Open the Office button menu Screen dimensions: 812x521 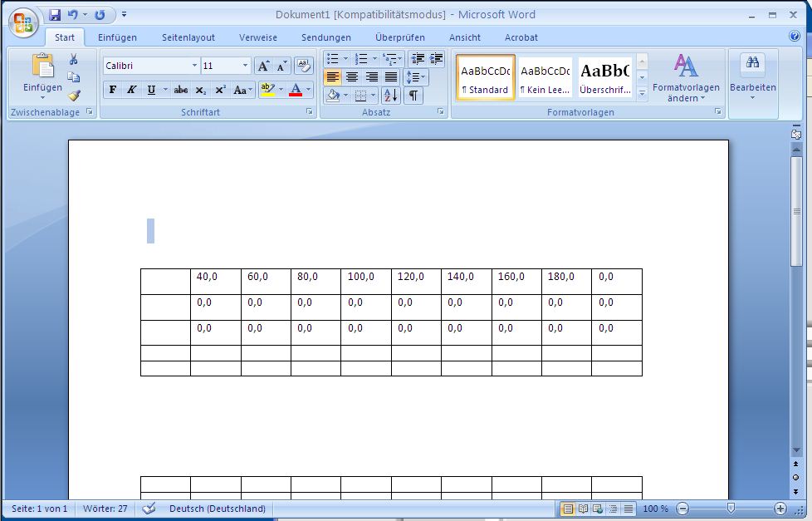tap(23, 22)
